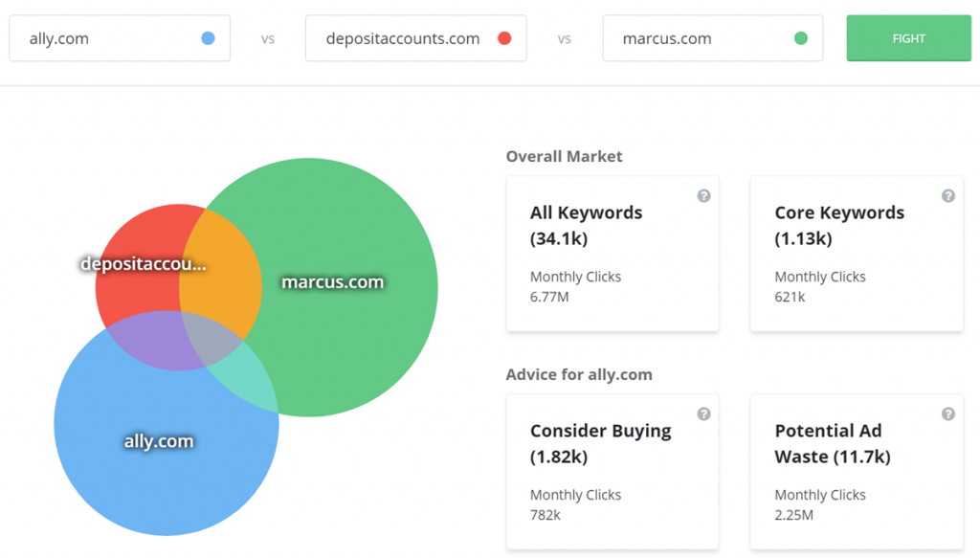Click help icon on Core Keywords card
The width and height of the screenshot is (980, 558).
(x=947, y=196)
